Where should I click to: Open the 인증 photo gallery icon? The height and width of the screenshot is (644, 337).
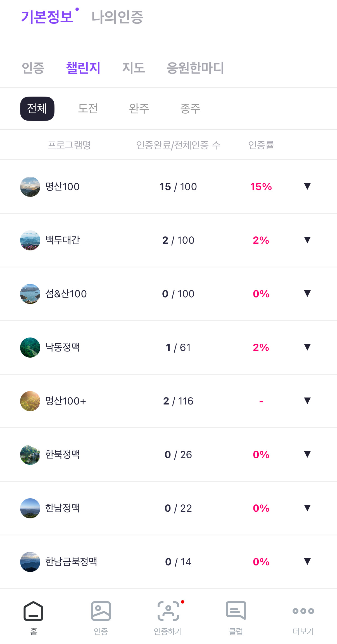[101, 611]
